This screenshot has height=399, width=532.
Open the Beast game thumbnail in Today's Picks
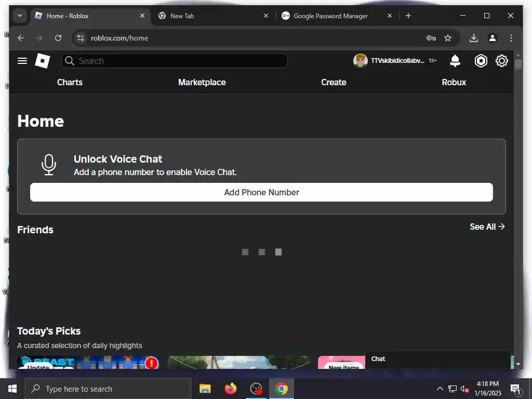pyautogui.click(x=88, y=362)
